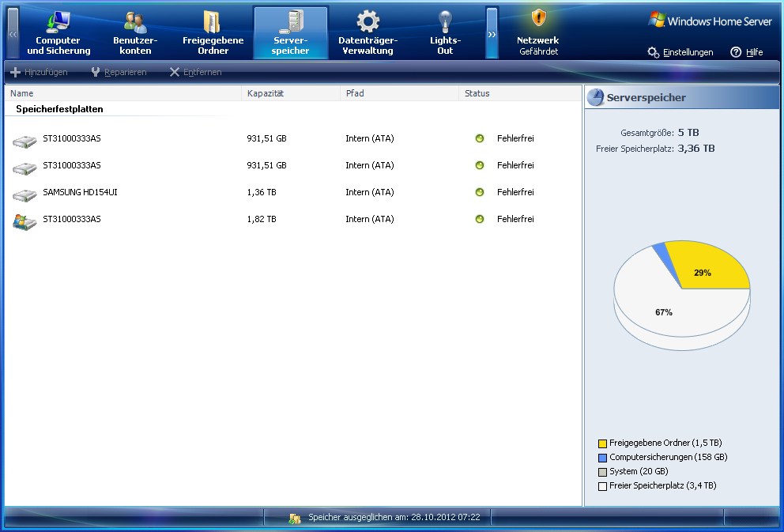784x532 pixels.
Task: Click the white Freier Speicherplatz legend swatch
Action: pos(602,486)
